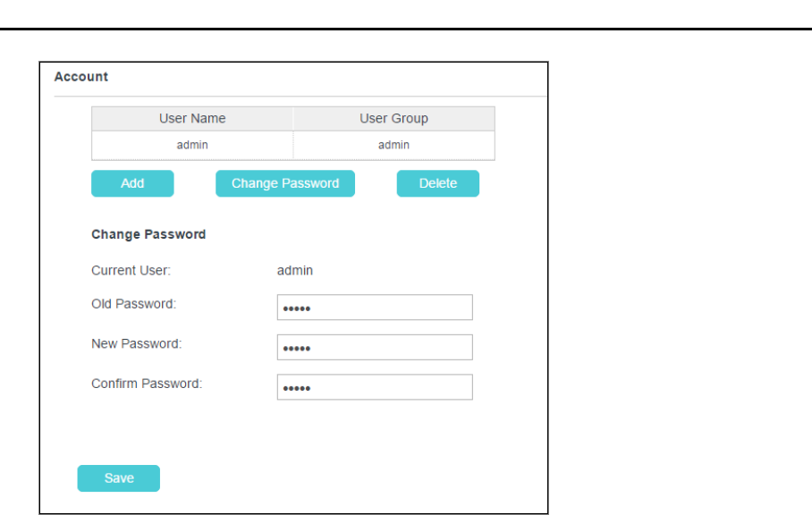Select the admin user name cell
Image resolution: width=812 pixels, height=515 pixels.
192,145
